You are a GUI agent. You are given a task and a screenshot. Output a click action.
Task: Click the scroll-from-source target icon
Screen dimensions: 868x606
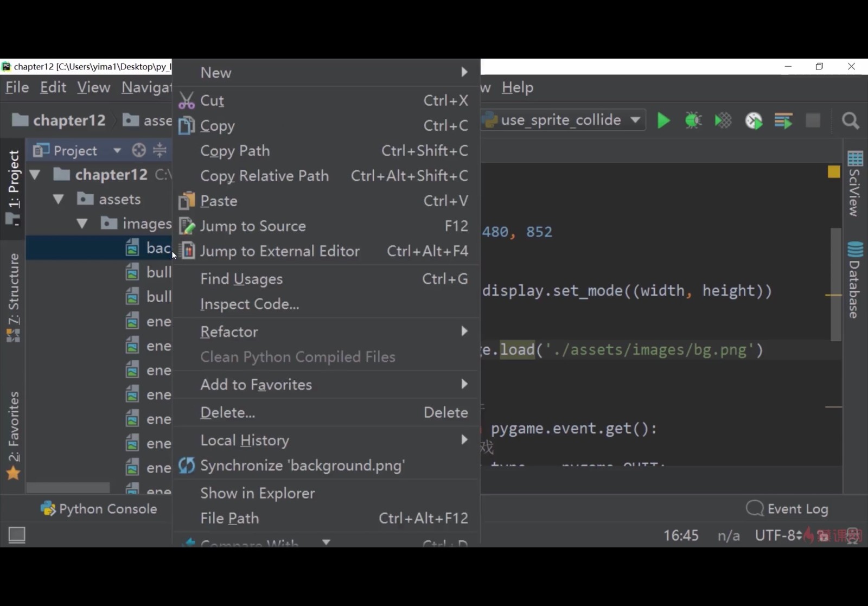(x=139, y=150)
